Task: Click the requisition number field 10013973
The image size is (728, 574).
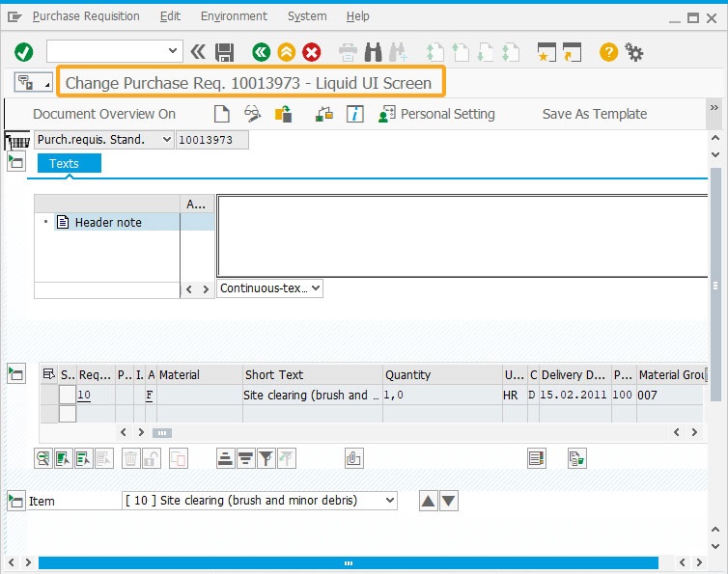Action: pyautogui.click(x=211, y=140)
